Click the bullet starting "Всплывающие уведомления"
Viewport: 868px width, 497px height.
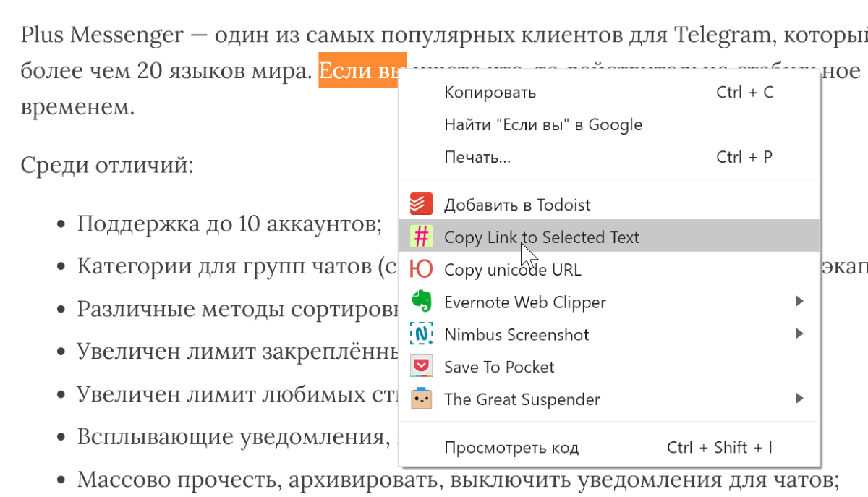[237, 437]
